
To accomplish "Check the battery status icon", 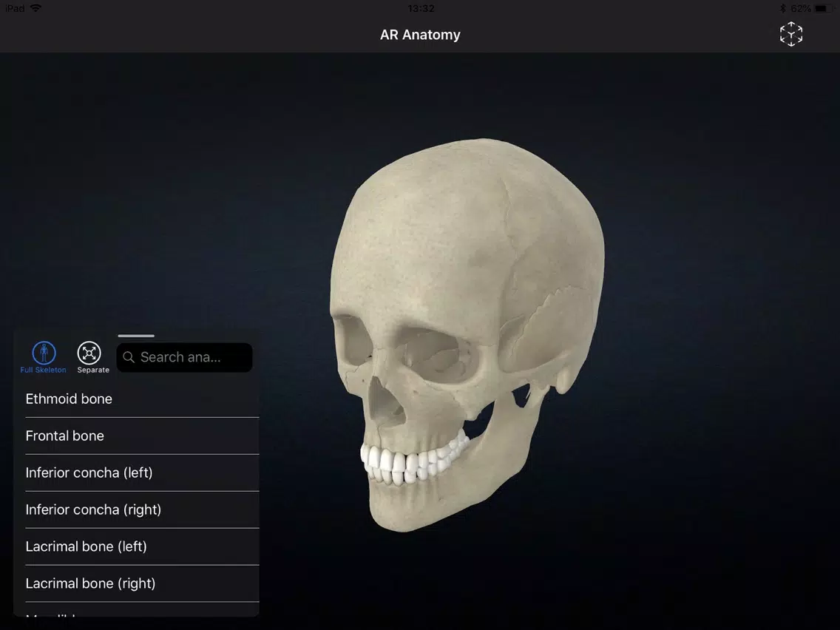I will [x=824, y=9].
